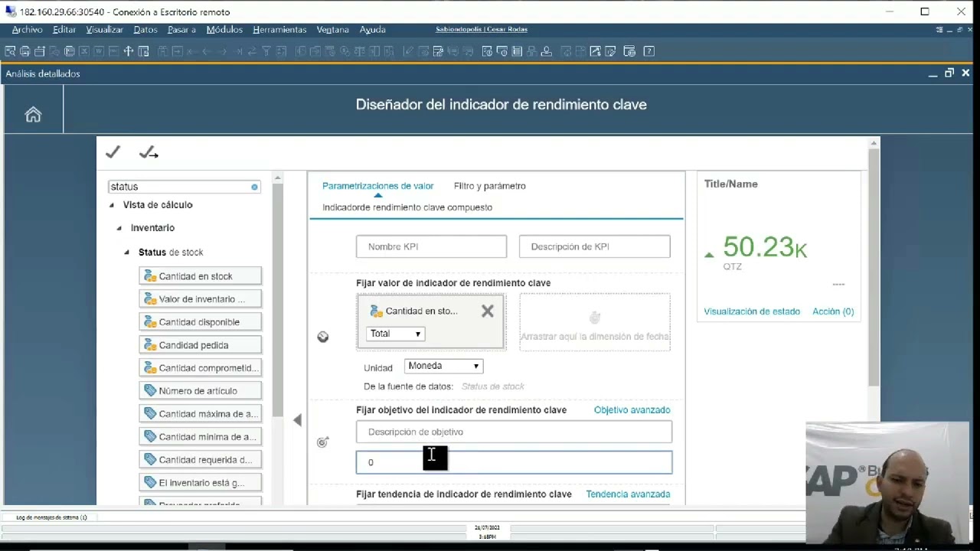Image resolution: width=980 pixels, height=551 pixels.
Task: Click the checkmark with arrow icon
Action: pyautogui.click(x=149, y=153)
